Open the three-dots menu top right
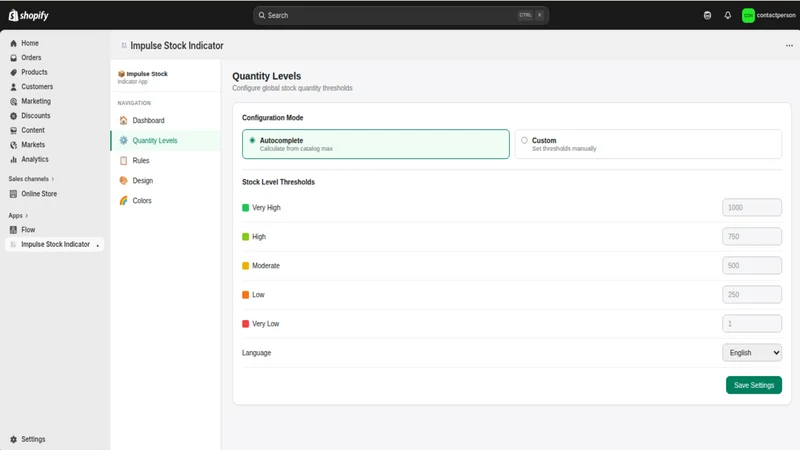The height and width of the screenshot is (450, 800). tap(789, 45)
